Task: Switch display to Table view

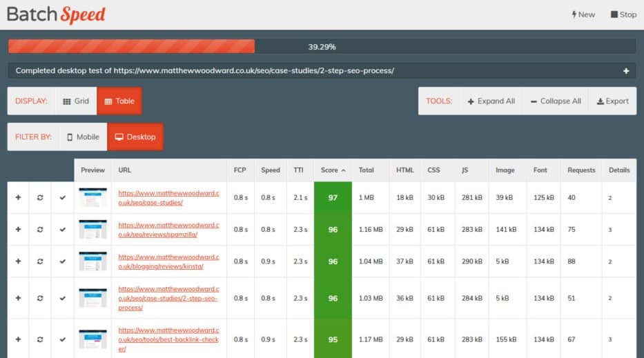Action: tap(119, 101)
